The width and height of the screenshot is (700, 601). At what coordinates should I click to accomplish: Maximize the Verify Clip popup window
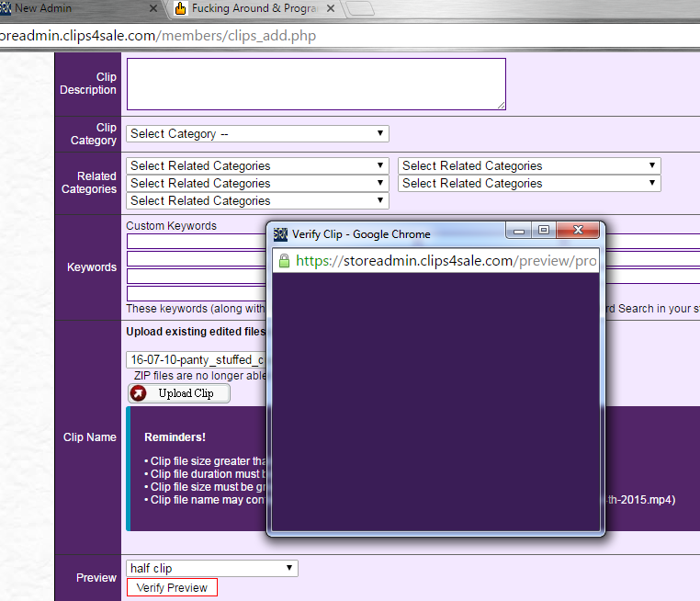(x=544, y=231)
